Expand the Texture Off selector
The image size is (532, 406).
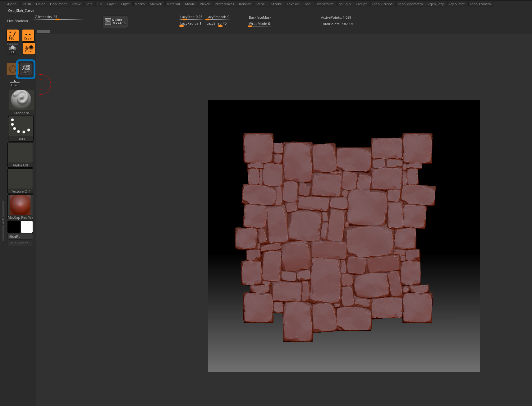21,181
